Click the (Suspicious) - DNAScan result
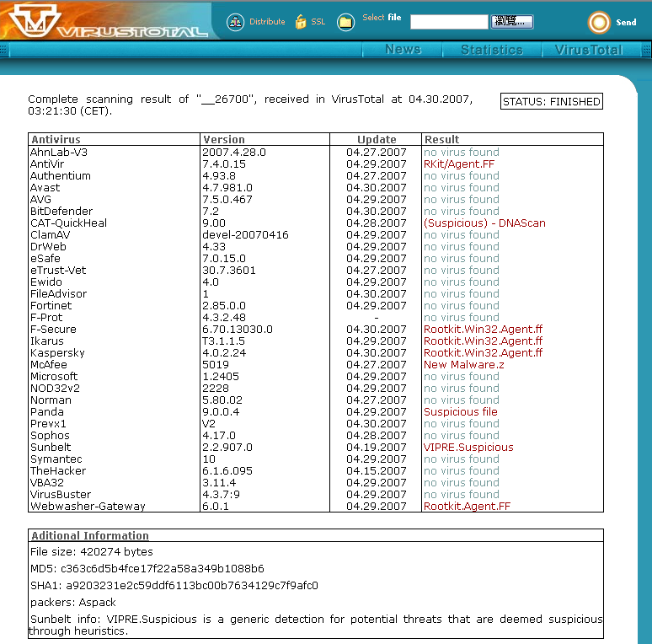 point(484,223)
